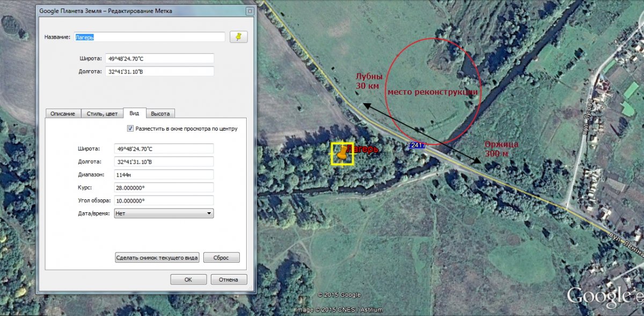The image size is (644, 316).
Task: Click the Название text field
Action: (149, 37)
